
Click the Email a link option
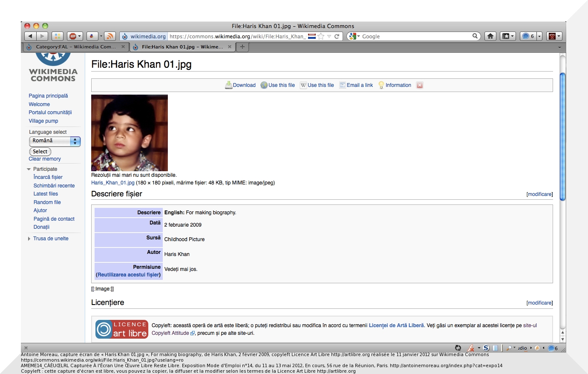[359, 85]
